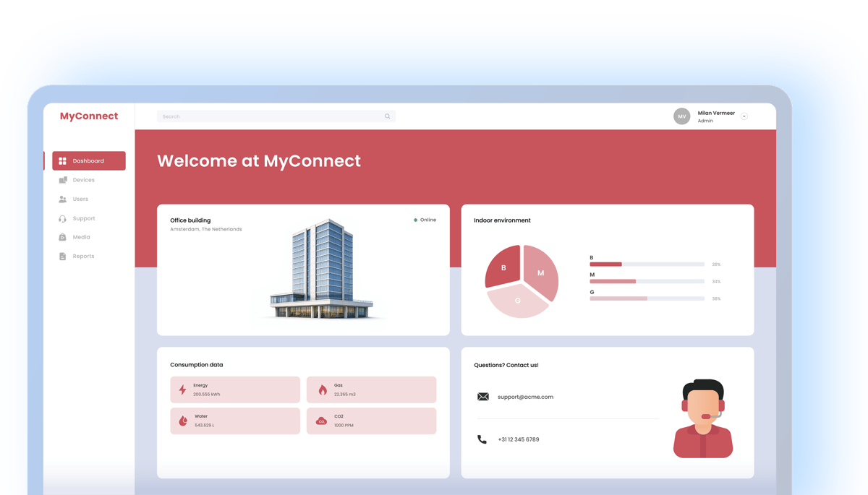Click the support@acme.com email link
The height and width of the screenshot is (495, 868).
point(525,397)
